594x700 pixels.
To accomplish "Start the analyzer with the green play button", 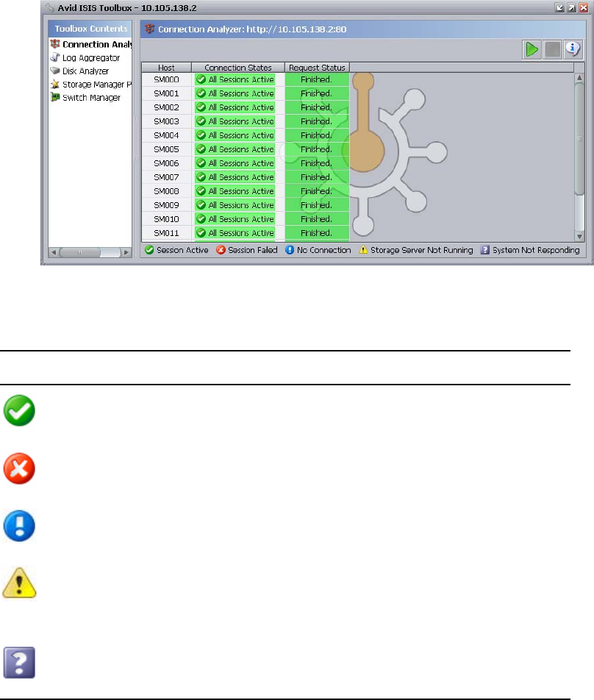I will pyautogui.click(x=532, y=49).
